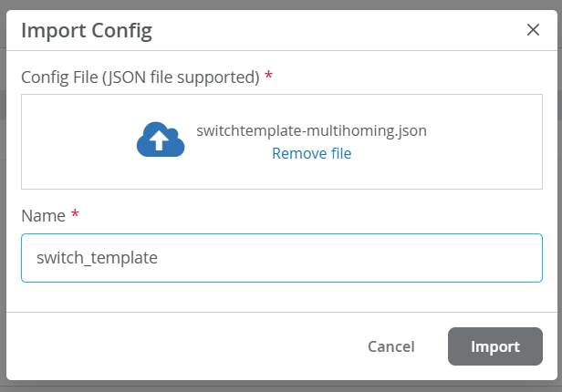
Task: Click the switch_template text in Name field
Action: (97, 258)
